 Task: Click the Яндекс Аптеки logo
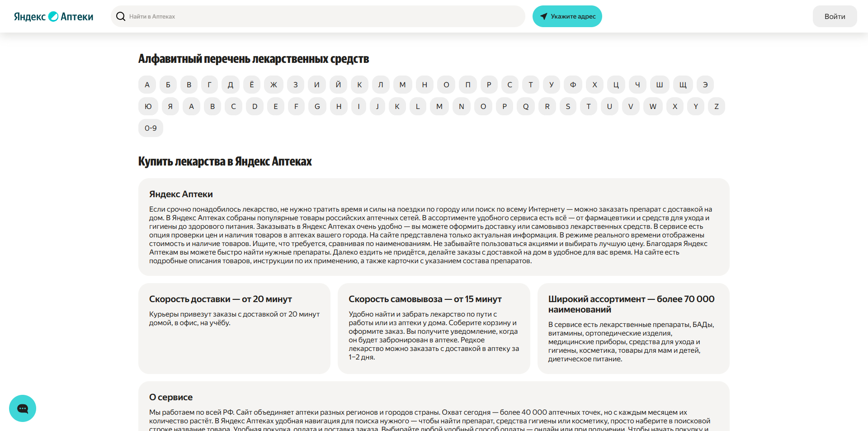53,16
